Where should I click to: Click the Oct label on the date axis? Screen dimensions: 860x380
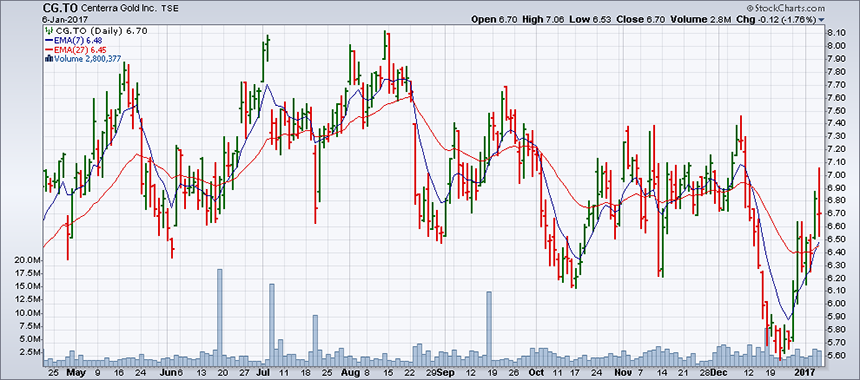pyautogui.click(x=536, y=372)
